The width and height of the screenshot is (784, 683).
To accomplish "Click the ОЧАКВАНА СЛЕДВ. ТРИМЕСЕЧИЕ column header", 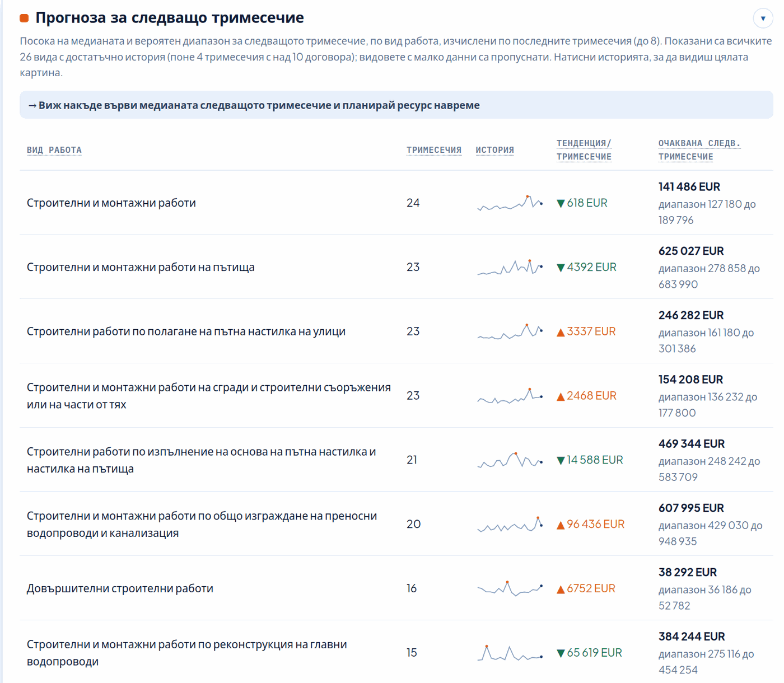I will point(699,150).
